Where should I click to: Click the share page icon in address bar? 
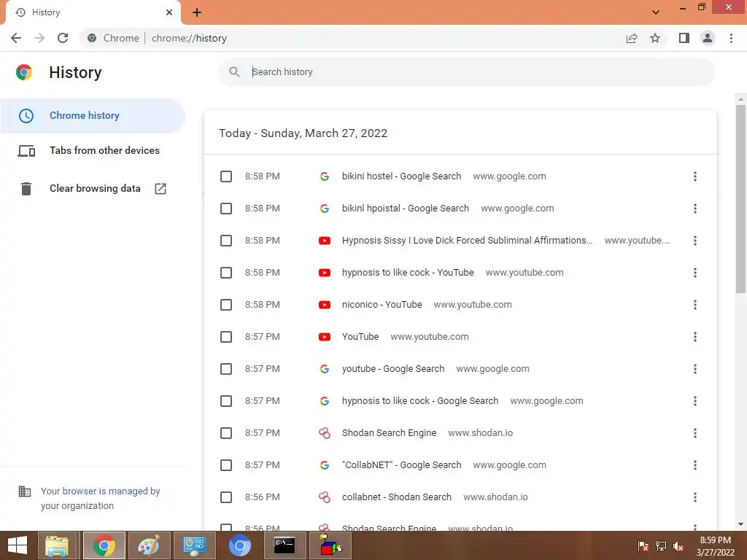pyautogui.click(x=632, y=38)
